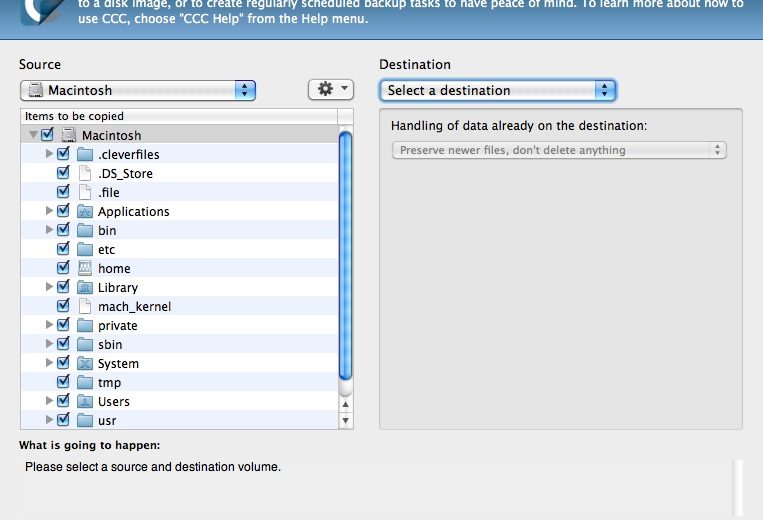Expand the sbin folder
This screenshot has height=520, width=763.
[49, 343]
